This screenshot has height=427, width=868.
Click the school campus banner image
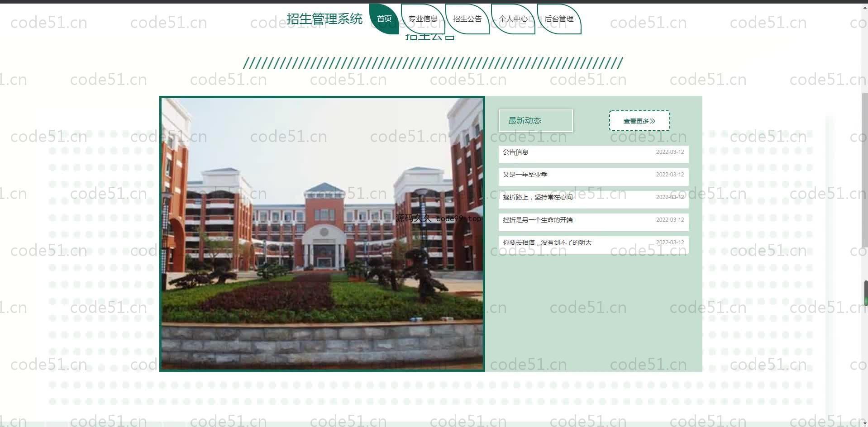[x=322, y=234]
